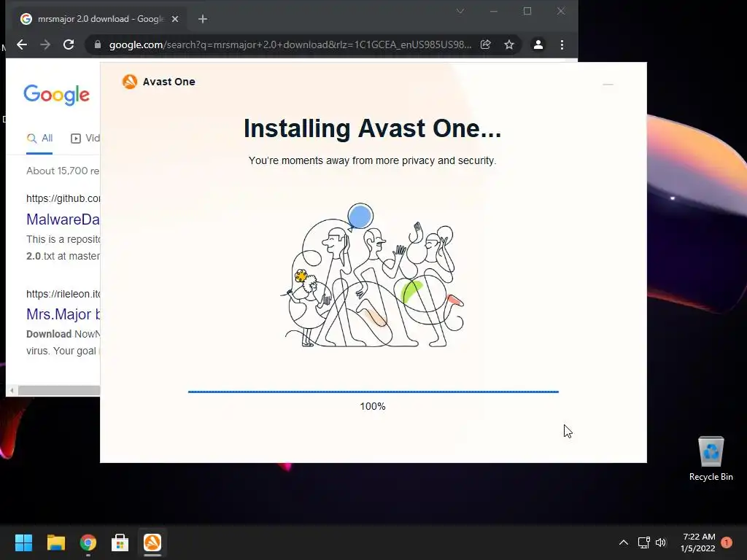This screenshot has height=560, width=747.
Task: Close the mrsmajor 2.0 download tab
Action: (x=175, y=19)
